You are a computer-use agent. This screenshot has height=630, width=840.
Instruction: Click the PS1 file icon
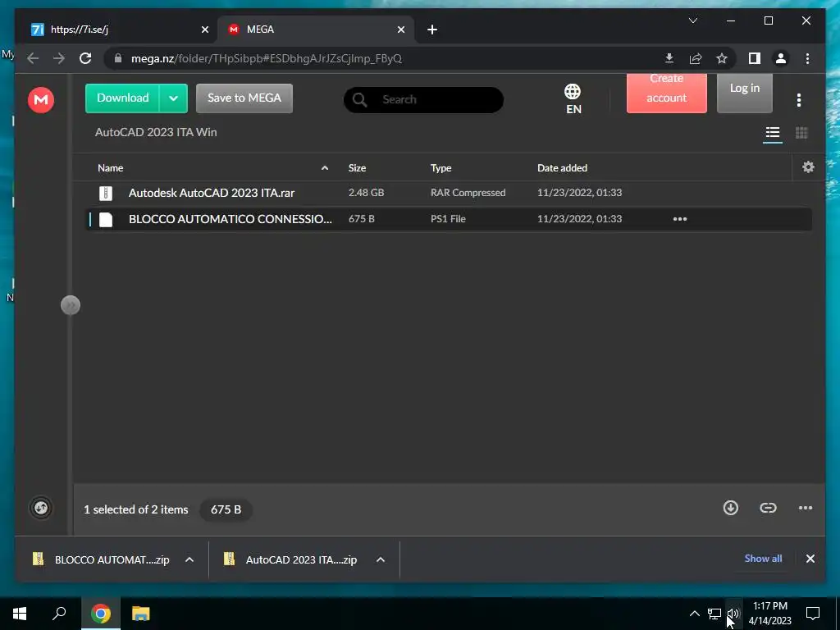(106, 219)
